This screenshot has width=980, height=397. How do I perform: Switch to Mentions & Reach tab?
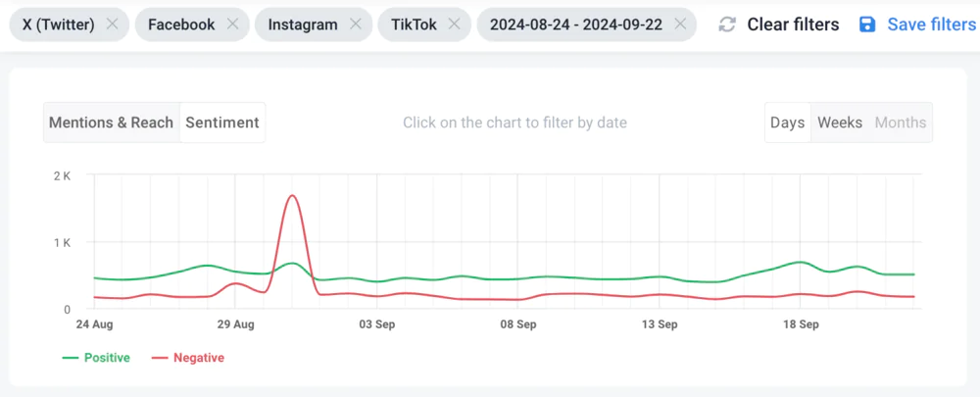(x=112, y=123)
